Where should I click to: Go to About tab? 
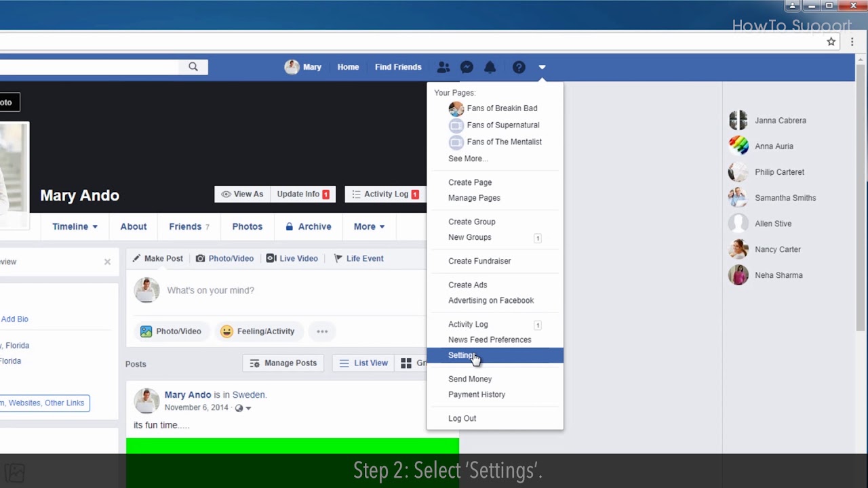pos(134,226)
